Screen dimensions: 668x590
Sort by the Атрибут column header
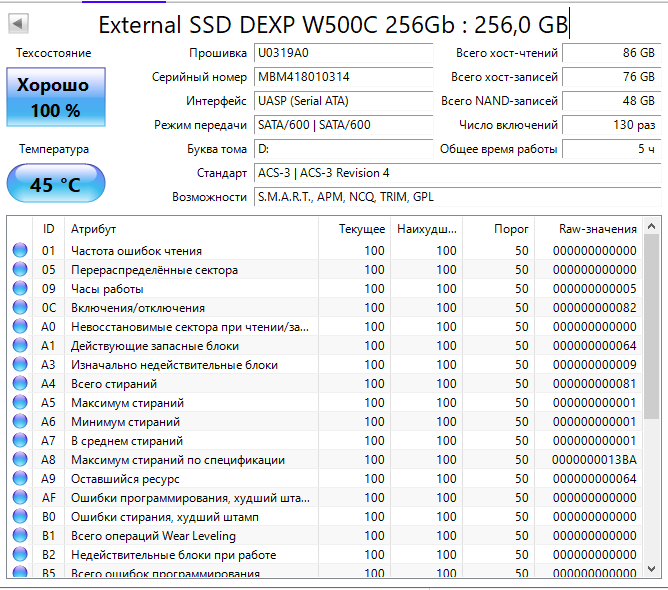coord(190,229)
